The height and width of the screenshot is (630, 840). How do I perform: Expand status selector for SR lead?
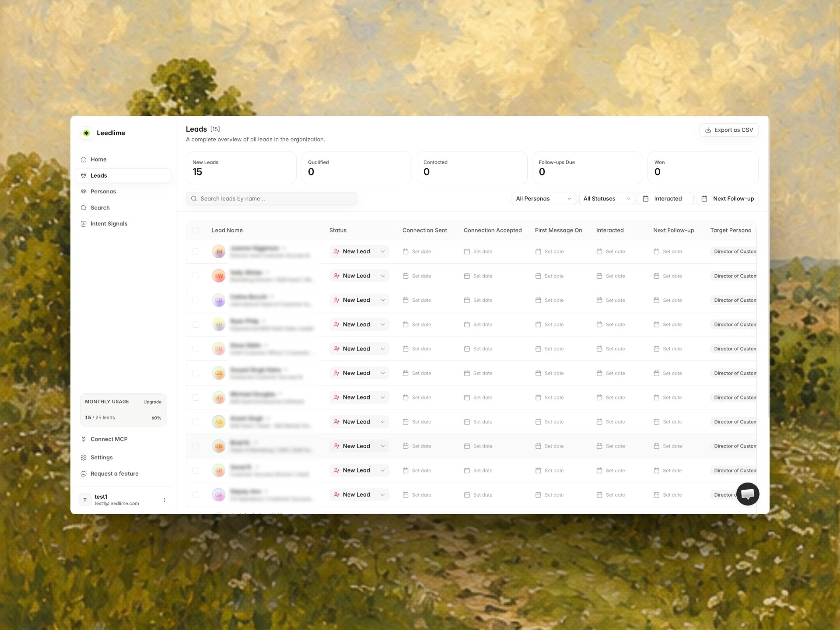pos(359,470)
